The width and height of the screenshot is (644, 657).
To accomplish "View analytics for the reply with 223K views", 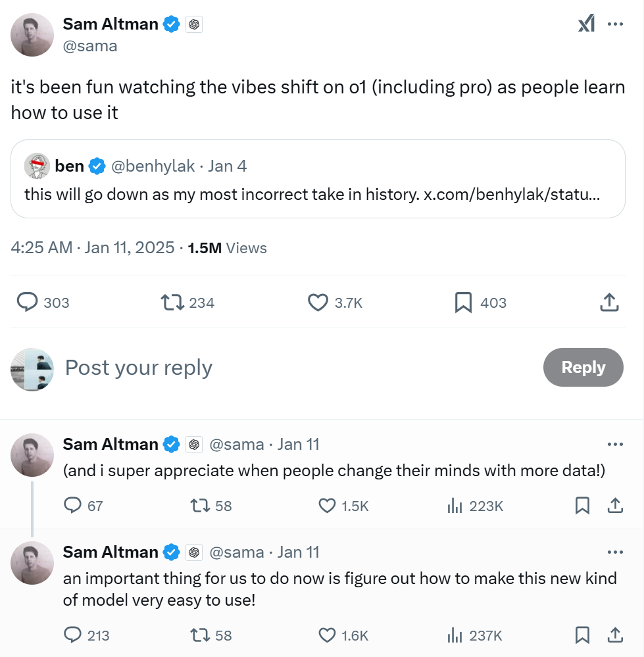I will coord(475,506).
